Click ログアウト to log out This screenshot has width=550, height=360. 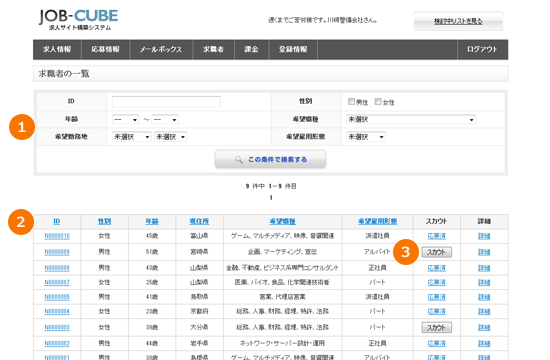482,49
